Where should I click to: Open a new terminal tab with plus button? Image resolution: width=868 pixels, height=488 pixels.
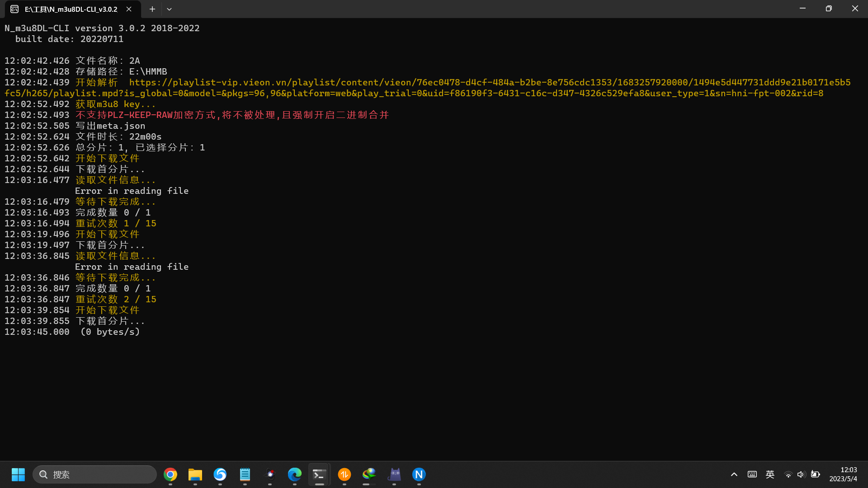tap(152, 9)
